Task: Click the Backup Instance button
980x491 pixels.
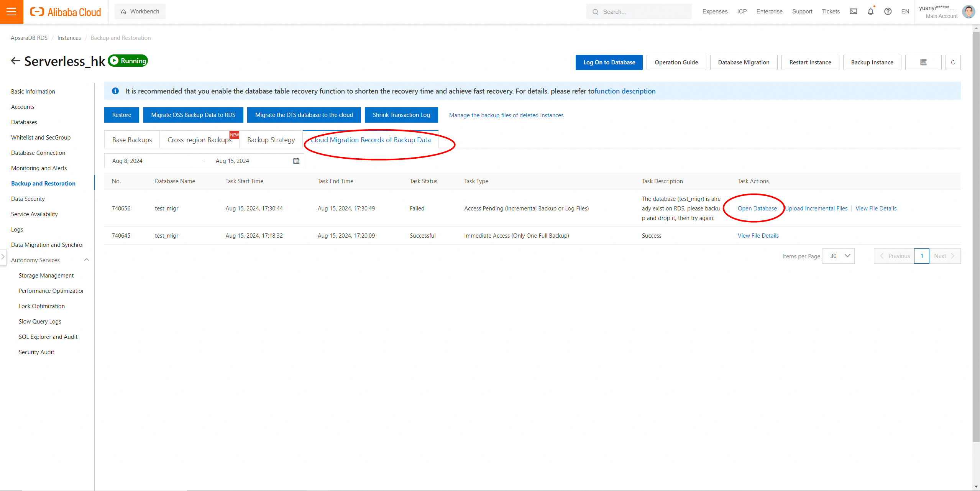Action: click(x=872, y=62)
